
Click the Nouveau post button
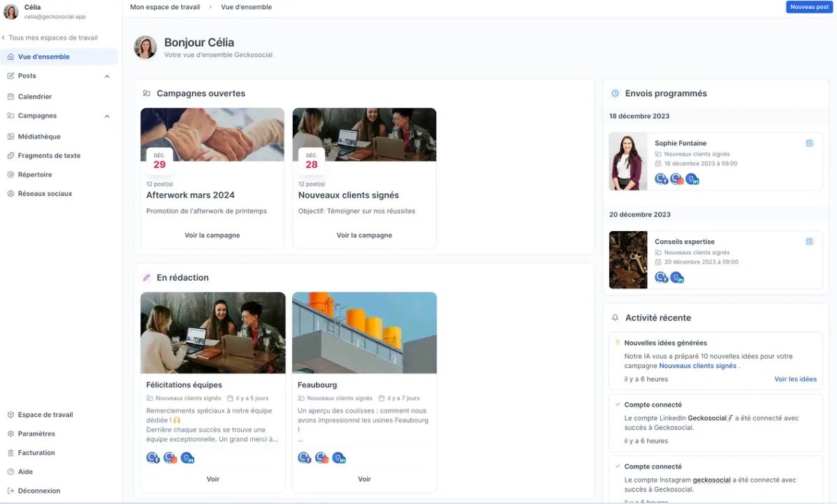pyautogui.click(x=809, y=7)
